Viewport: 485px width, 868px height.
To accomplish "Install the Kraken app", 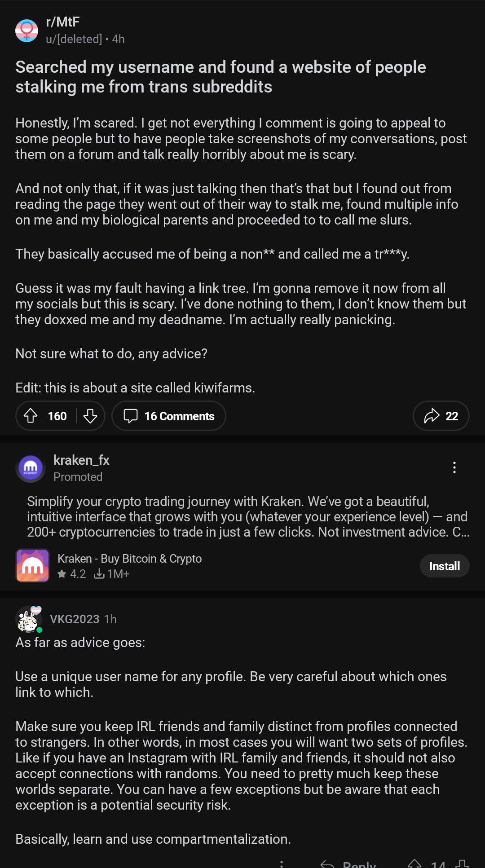I will click(444, 566).
